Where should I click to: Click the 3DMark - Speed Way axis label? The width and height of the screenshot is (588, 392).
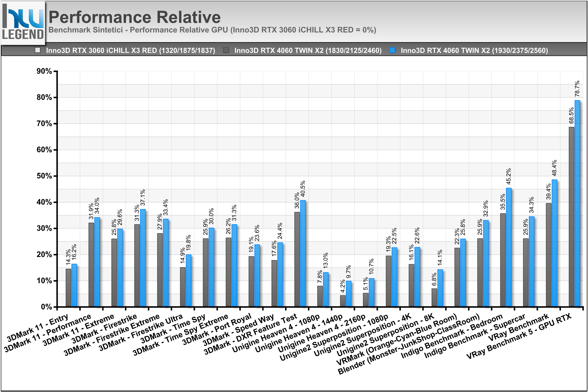(x=239, y=330)
